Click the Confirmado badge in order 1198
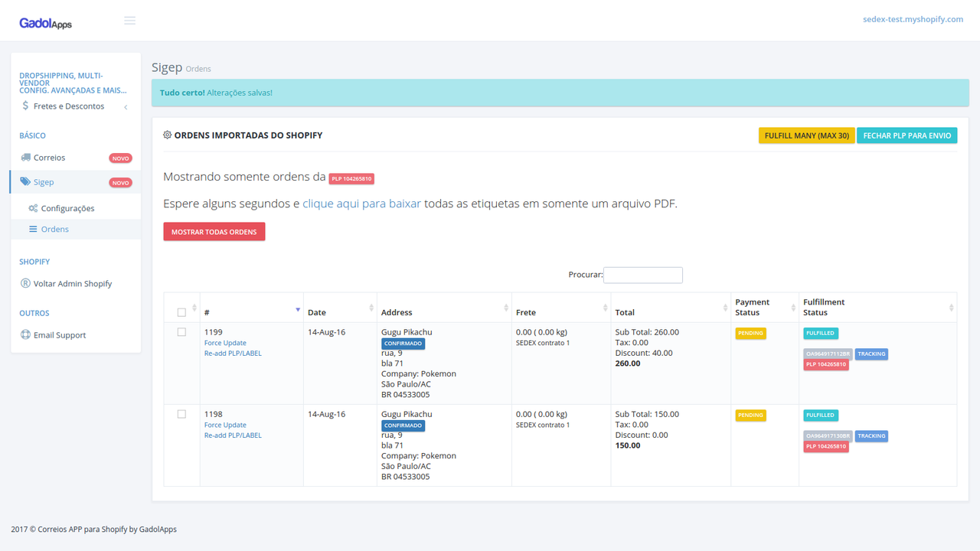The image size is (980, 551). coord(403,425)
